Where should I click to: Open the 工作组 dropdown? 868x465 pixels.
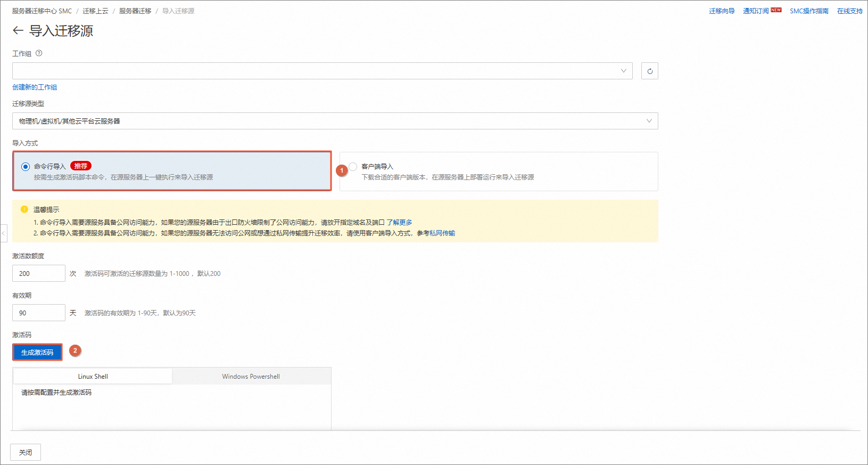coord(323,71)
